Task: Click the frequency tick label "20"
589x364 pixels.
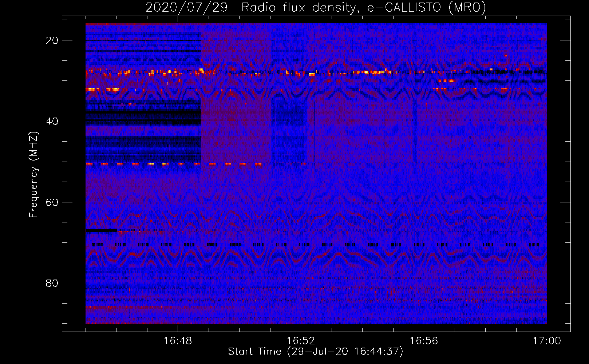Action: coord(52,40)
